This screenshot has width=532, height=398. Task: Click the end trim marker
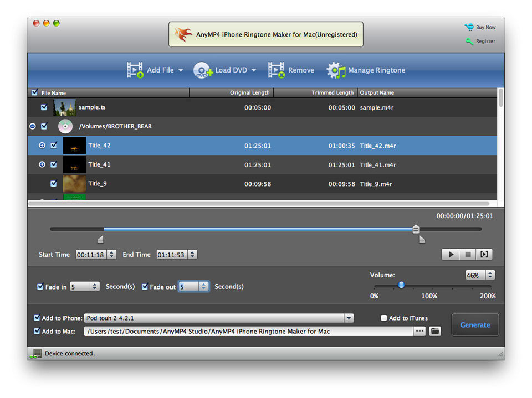coord(422,239)
